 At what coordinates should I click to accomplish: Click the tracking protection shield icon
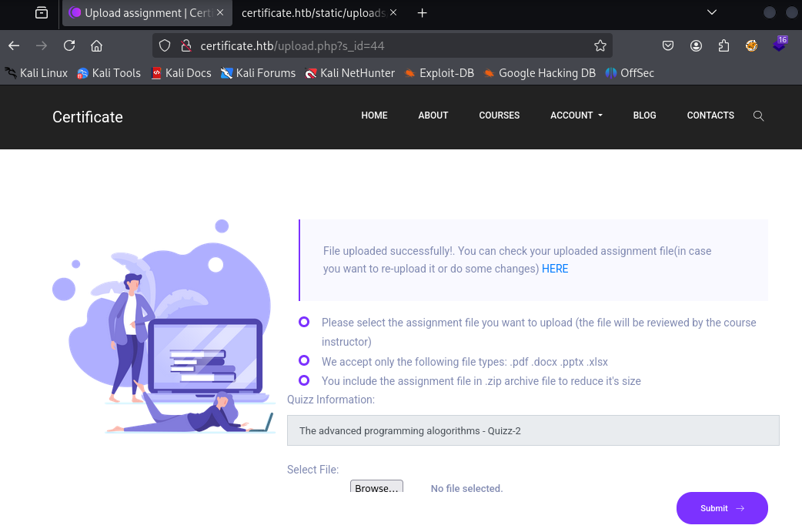click(164, 45)
